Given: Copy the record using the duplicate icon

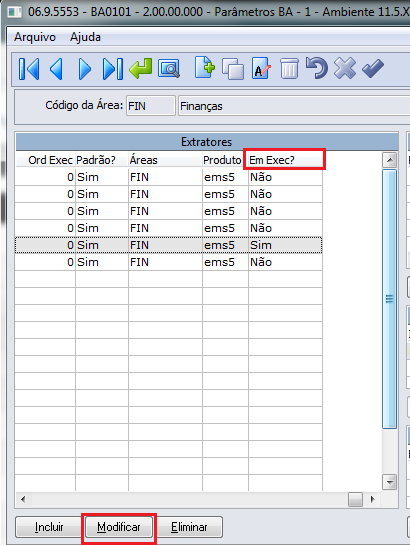Looking at the screenshot, I should [x=233, y=69].
